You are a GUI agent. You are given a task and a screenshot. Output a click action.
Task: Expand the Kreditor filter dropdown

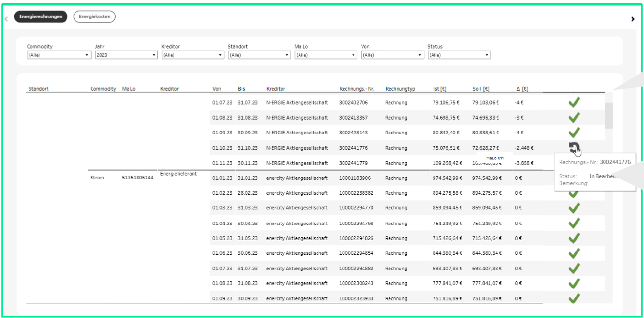[193, 55]
